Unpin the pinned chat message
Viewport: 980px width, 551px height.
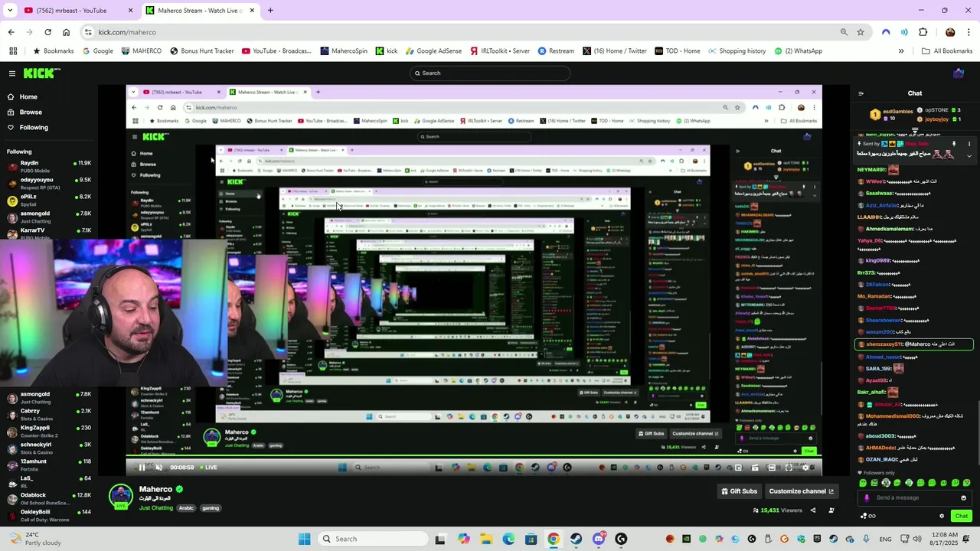tap(954, 144)
